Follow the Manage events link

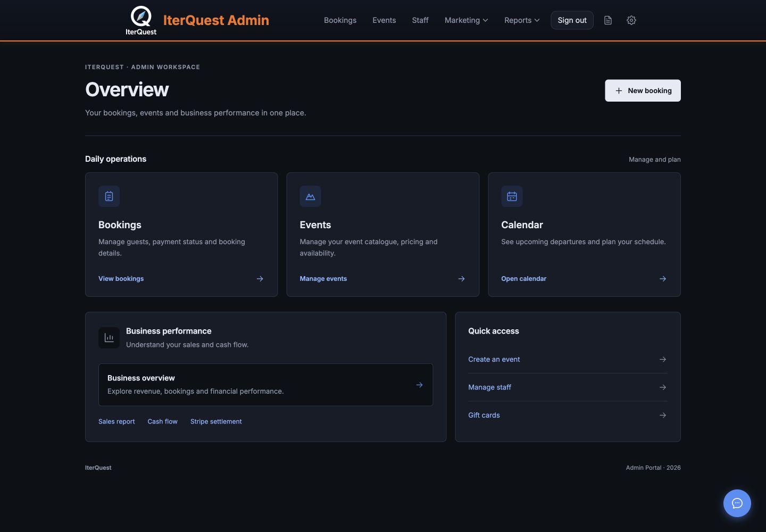coord(323,279)
